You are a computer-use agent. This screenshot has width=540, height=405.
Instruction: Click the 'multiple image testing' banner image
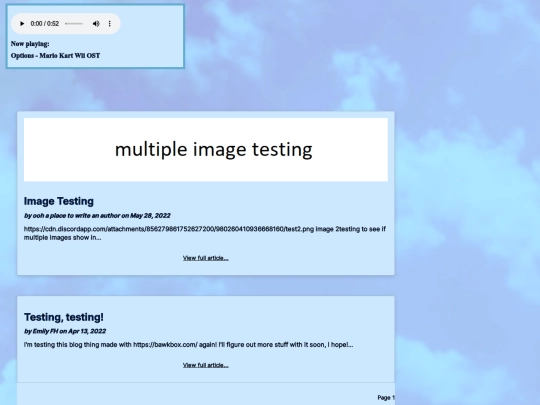(206, 149)
